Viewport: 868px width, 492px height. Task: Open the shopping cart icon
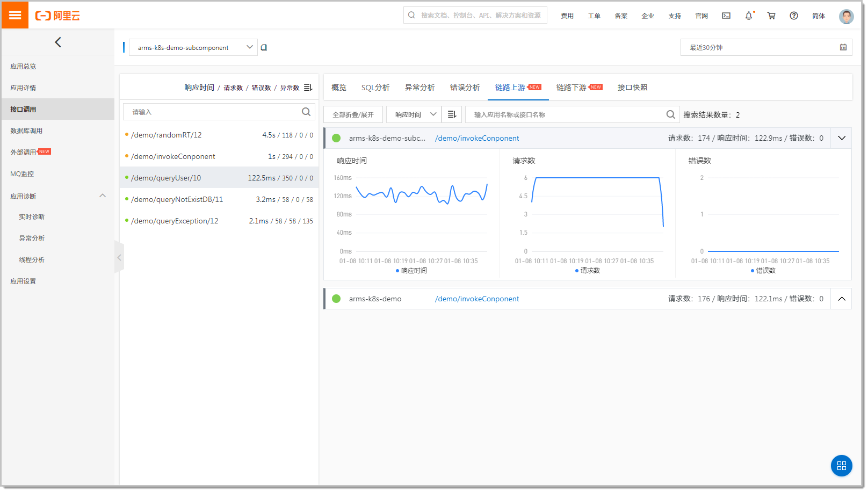pyautogui.click(x=771, y=16)
